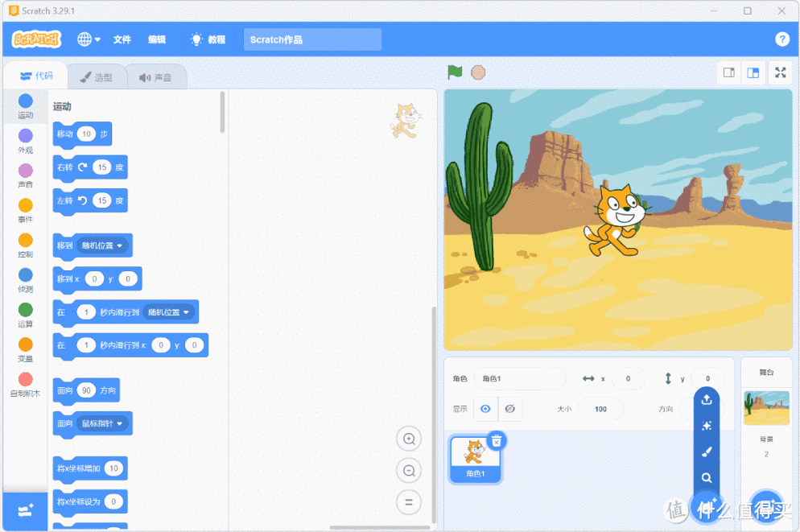
Task: Open 鼠标指针 dropdown in 面向 block
Action: pos(102,423)
